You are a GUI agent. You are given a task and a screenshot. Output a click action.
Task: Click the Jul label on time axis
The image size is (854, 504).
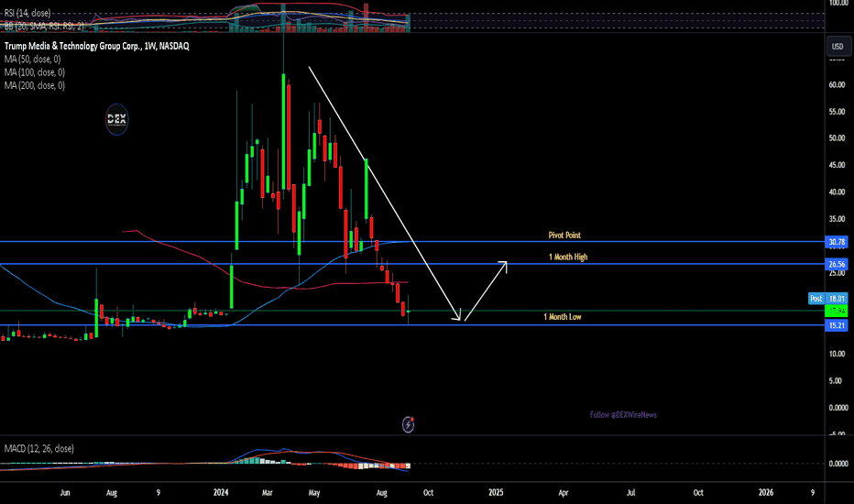[630, 493]
